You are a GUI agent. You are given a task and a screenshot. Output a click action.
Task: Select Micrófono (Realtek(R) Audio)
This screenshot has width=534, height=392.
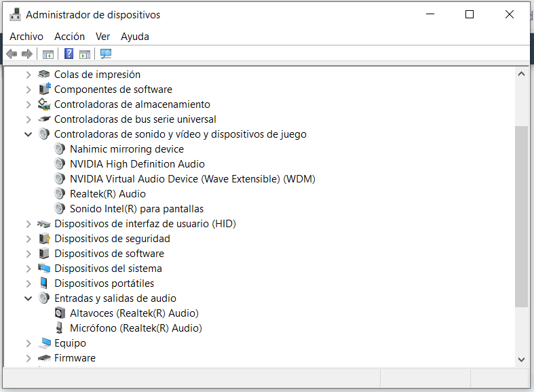coord(136,328)
